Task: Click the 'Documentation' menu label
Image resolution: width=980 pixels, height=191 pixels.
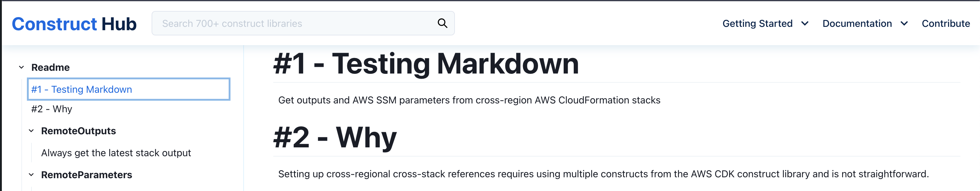Action: point(857,23)
